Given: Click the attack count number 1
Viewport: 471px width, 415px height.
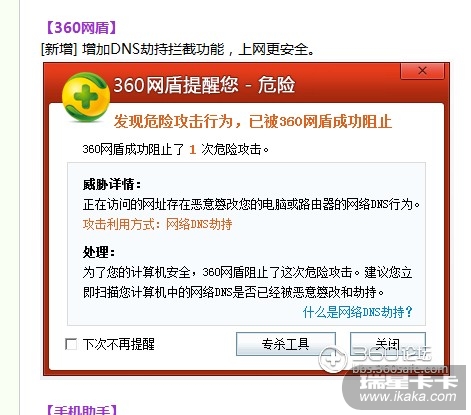Looking at the screenshot, I should (x=192, y=149).
